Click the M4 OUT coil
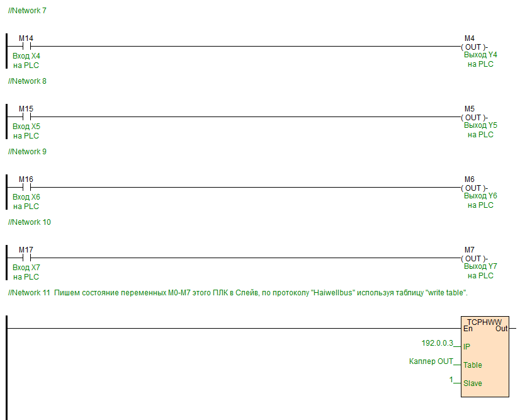520x420 pixels. point(474,47)
